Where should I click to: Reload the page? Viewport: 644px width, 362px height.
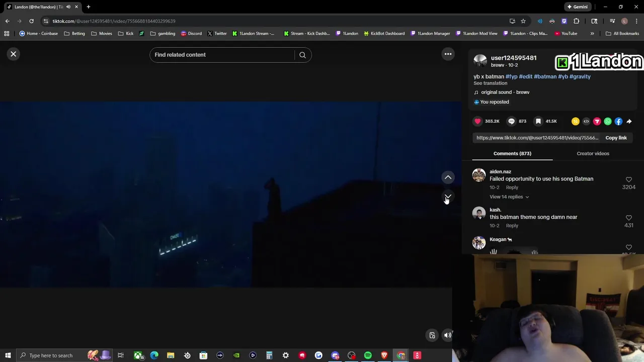[31, 21]
